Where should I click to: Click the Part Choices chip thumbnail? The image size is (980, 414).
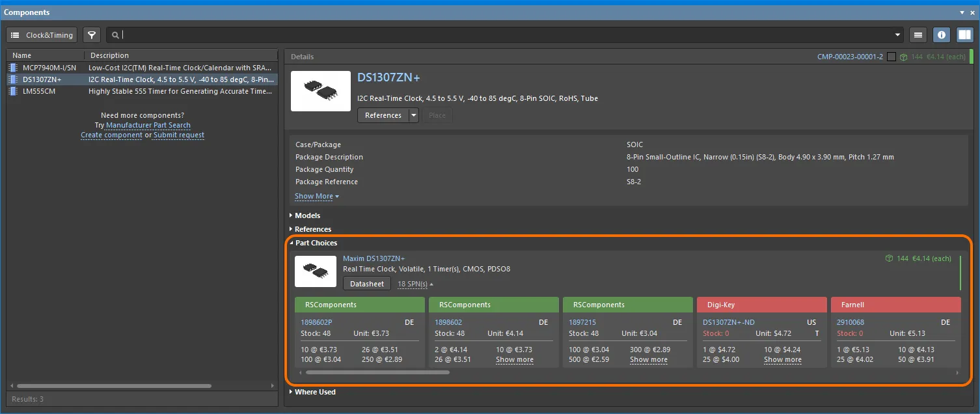click(x=316, y=271)
